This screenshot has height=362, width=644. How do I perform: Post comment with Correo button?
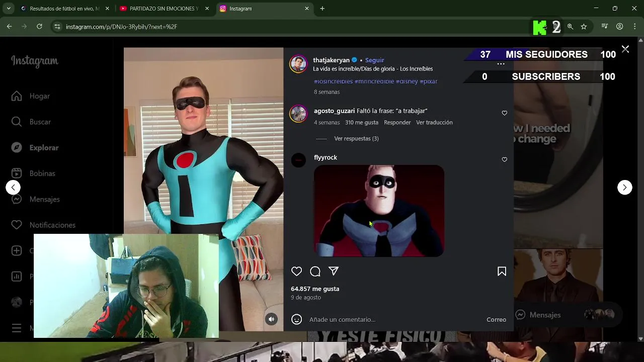click(496, 319)
